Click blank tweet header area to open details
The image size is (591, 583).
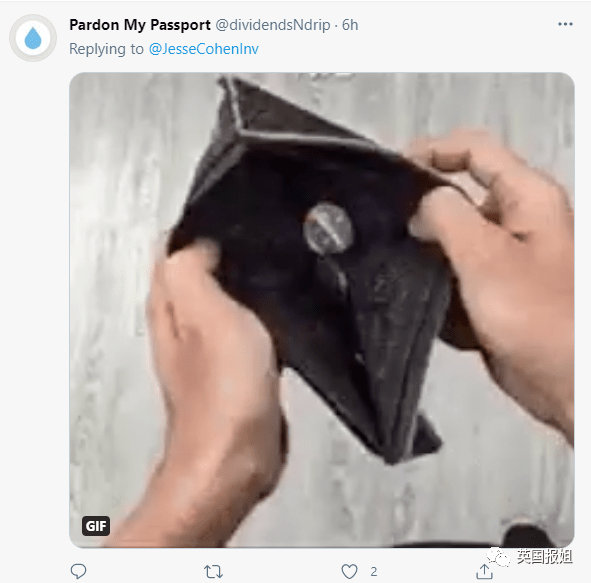click(x=452, y=38)
